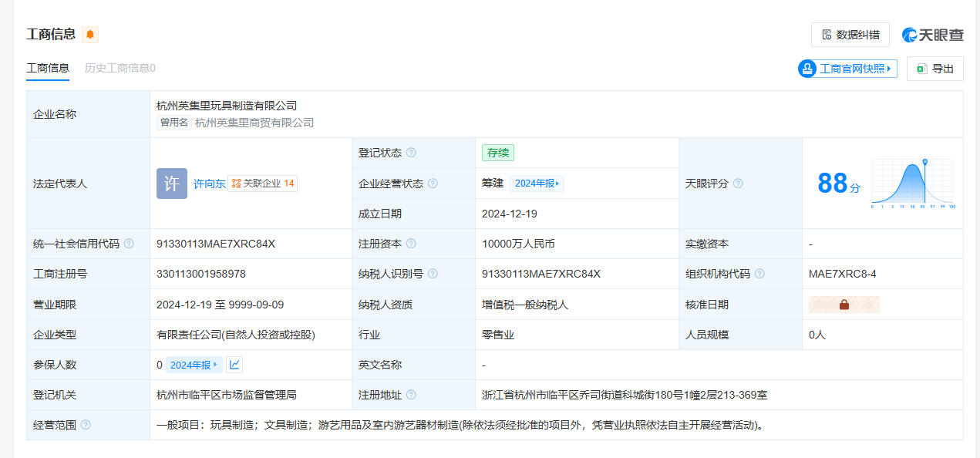Click 有限责任公司(自然人投资或控股) value
The image size is (980, 458).
point(236,335)
